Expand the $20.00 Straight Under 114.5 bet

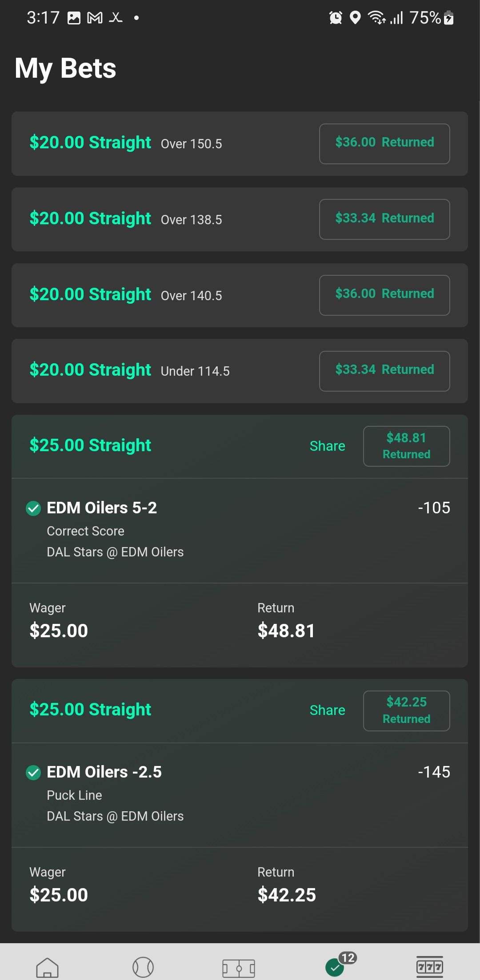[169, 371]
